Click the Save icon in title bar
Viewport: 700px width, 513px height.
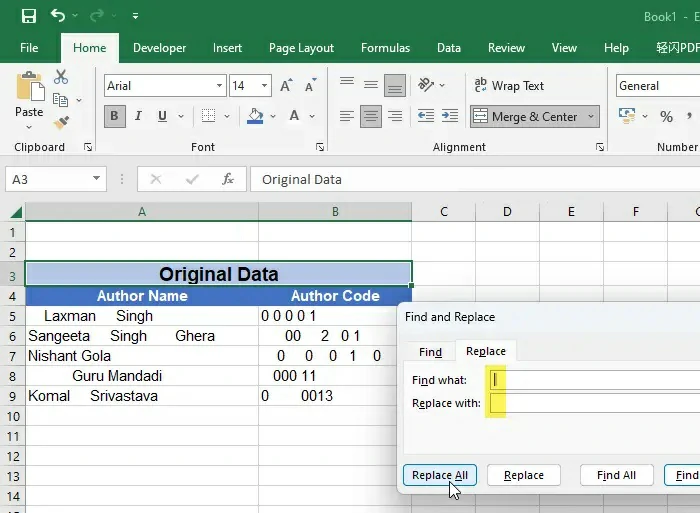(x=28, y=16)
